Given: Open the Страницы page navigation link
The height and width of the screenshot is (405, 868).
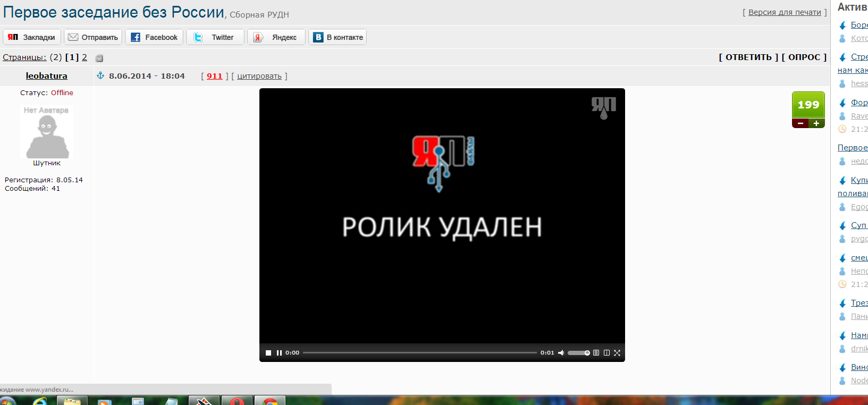Looking at the screenshot, I should tap(24, 57).
